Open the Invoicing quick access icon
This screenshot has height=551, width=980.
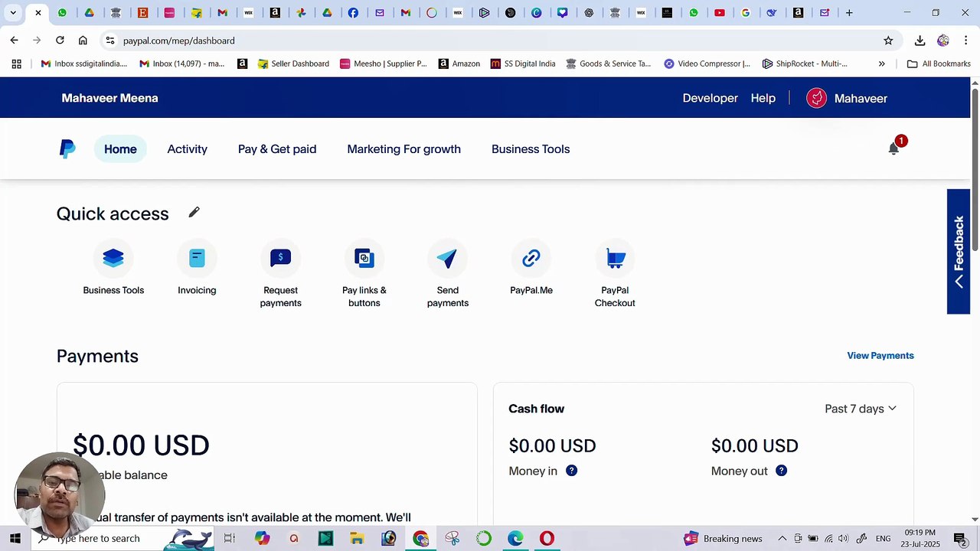tap(197, 258)
